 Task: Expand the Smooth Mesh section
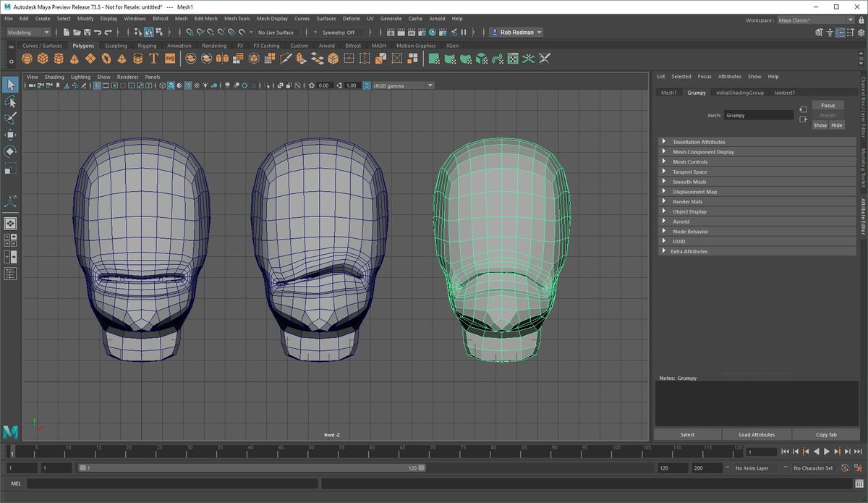point(757,182)
